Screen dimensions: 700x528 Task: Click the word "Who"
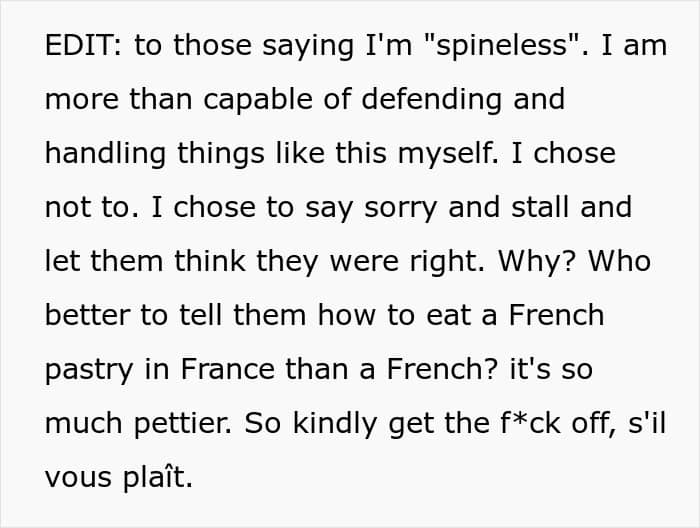tap(619, 262)
